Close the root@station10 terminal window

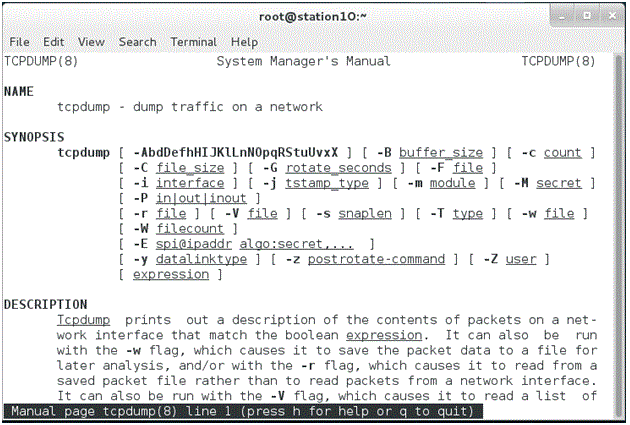pyautogui.click(x=612, y=16)
